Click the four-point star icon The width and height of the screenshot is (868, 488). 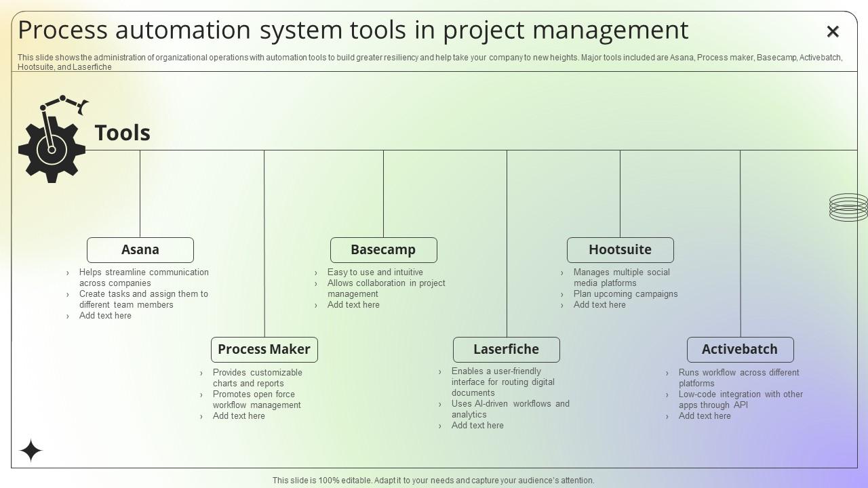31,451
